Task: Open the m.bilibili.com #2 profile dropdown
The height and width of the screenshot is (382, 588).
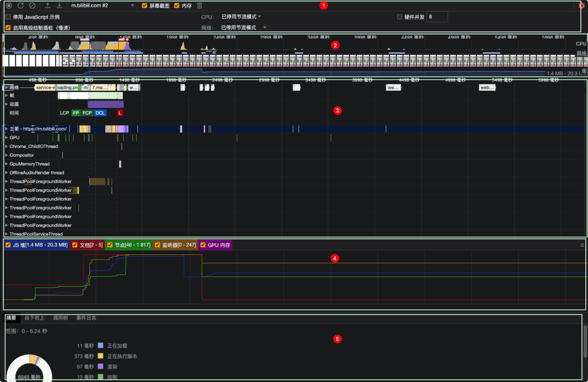Action: pyautogui.click(x=102, y=5)
